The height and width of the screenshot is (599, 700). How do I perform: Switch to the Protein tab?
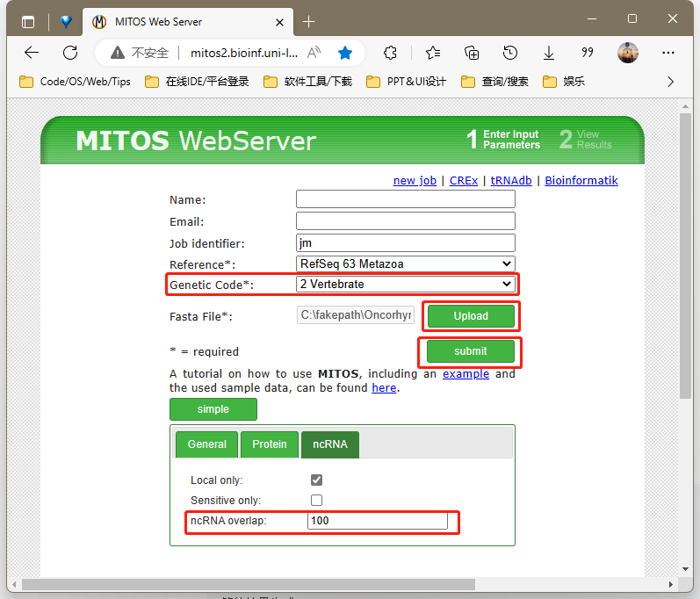(x=269, y=444)
